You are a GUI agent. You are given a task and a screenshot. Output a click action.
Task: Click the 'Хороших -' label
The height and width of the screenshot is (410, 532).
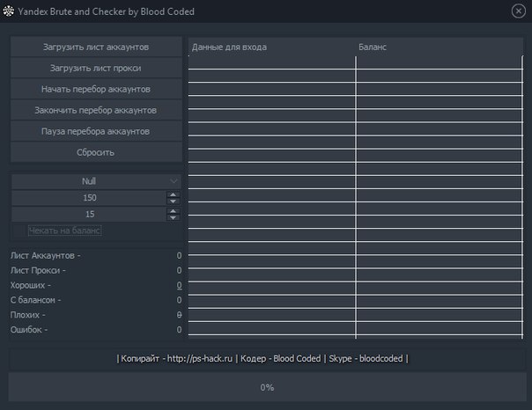[x=31, y=285]
